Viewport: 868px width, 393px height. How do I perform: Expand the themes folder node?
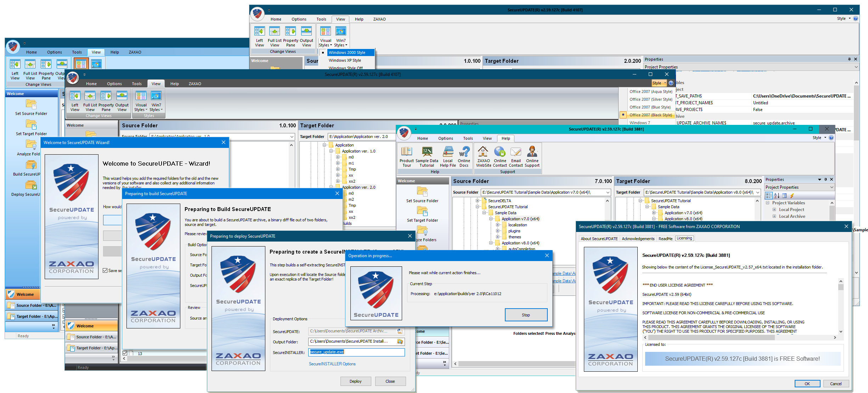point(497,237)
